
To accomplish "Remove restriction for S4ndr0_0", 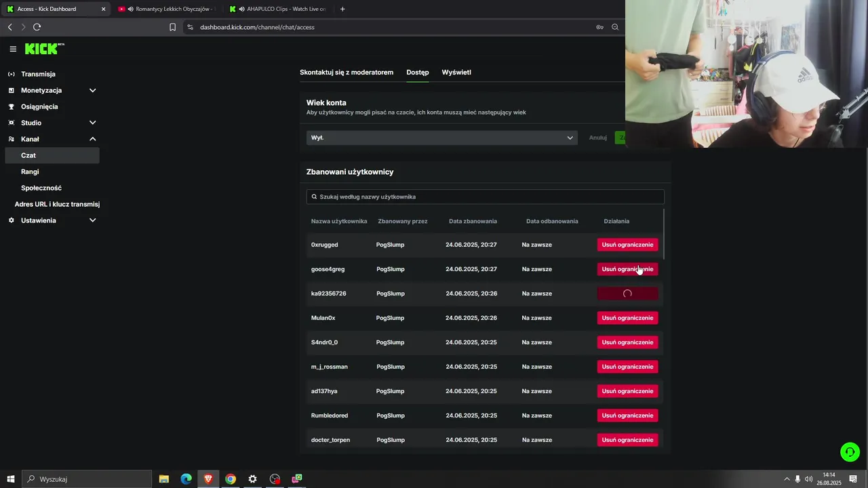I will click(x=627, y=342).
